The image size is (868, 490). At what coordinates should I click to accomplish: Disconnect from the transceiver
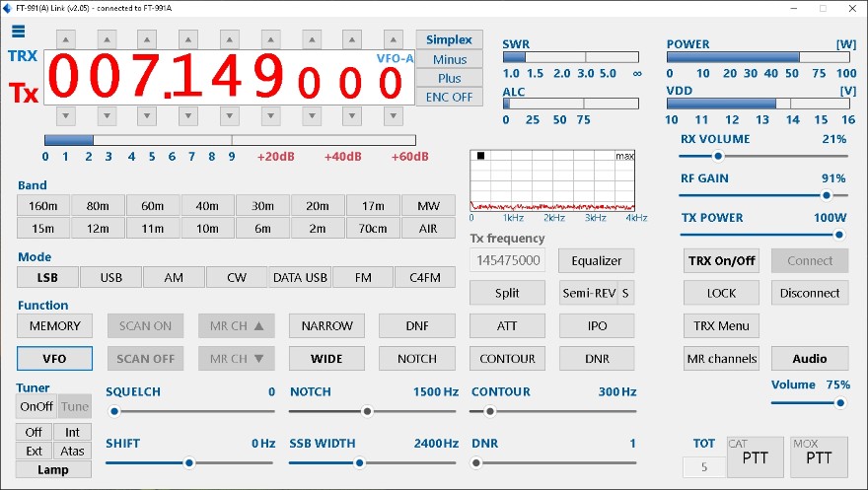point(810,293)
